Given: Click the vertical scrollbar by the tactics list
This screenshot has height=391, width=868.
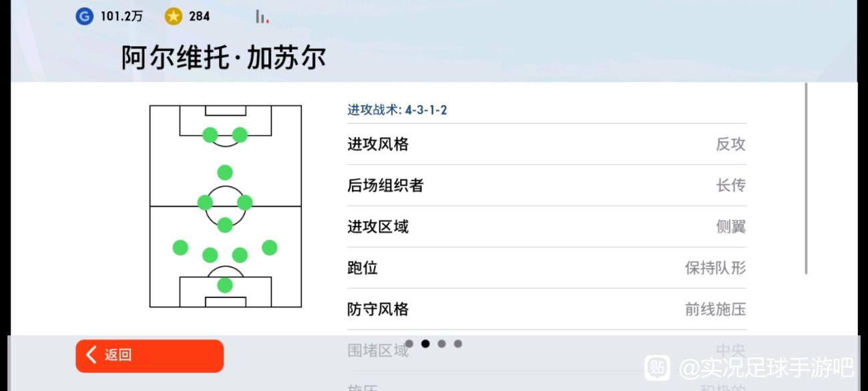Looking at the screenshot, I should (806, 178).
